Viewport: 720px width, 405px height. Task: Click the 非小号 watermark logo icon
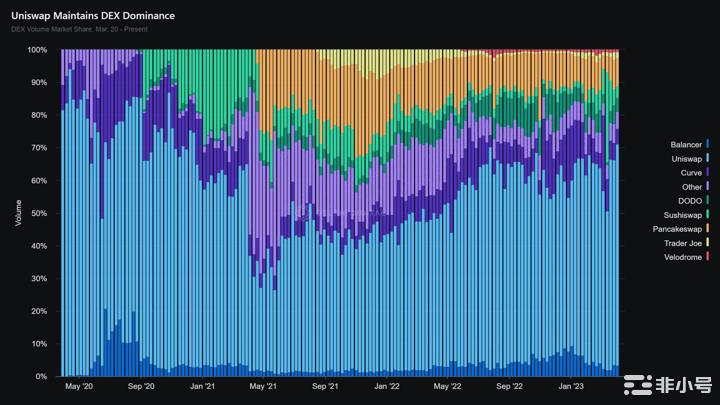(637, 384)
